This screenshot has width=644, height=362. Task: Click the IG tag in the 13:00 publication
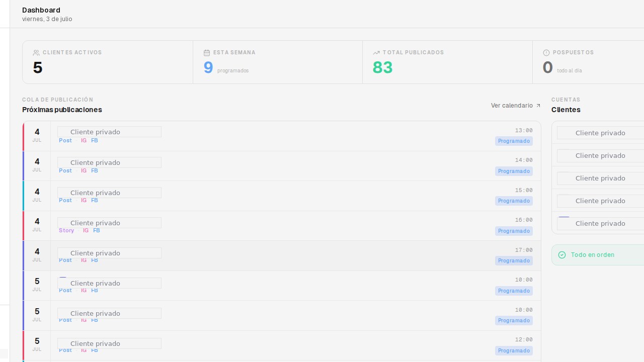[x=84, y=141]
